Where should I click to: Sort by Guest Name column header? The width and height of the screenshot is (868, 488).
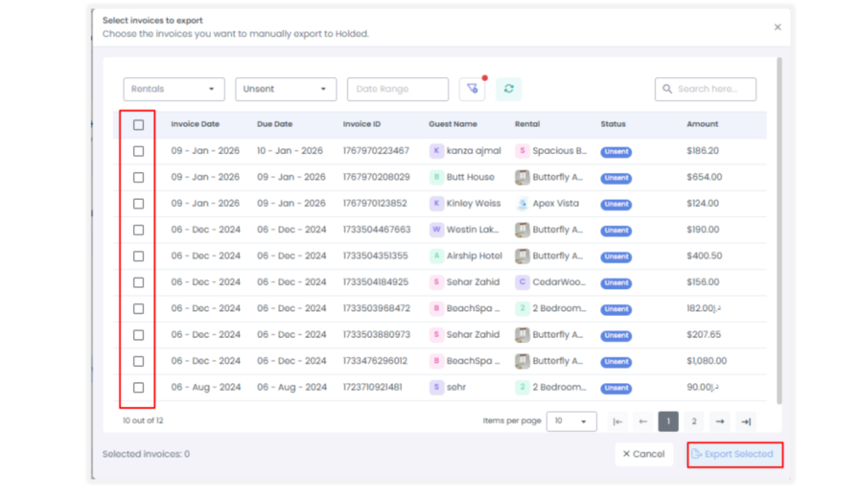(453, 124)
